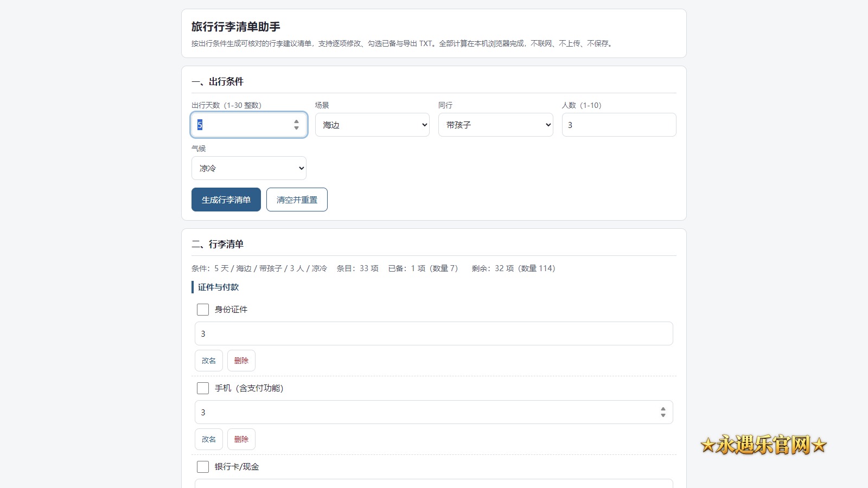Click the 出行天数 number input field

(249, 125)
